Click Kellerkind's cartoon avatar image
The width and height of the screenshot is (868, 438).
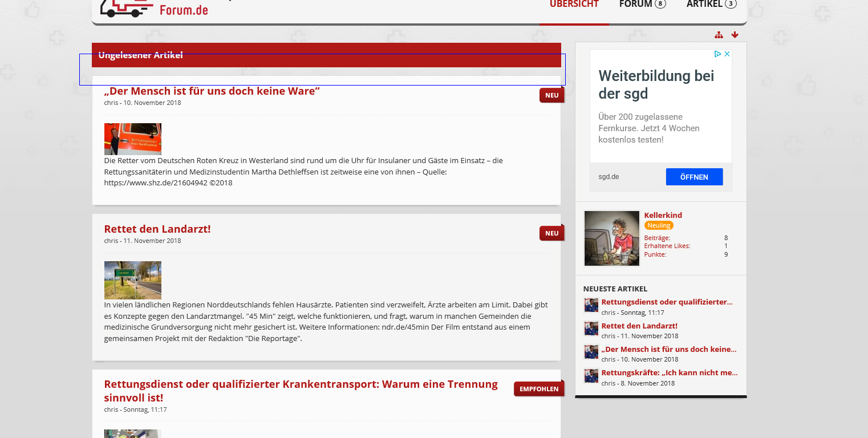coord(612,238)
